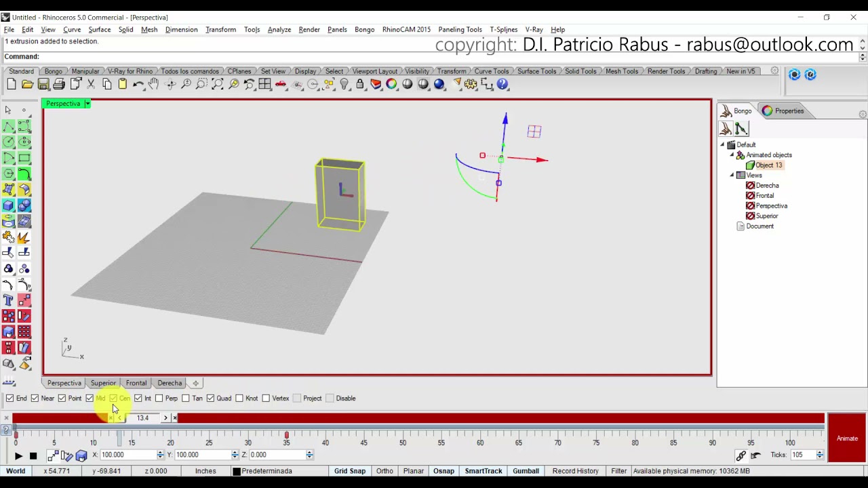Toggle the Near osnap checkbox

coord(35,399)
